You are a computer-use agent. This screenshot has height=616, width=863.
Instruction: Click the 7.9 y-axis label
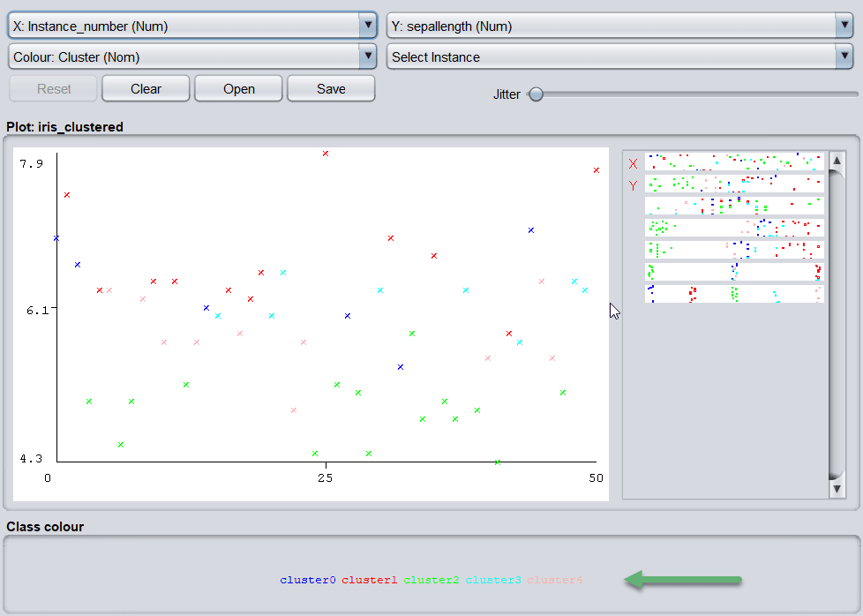[31, 163]
